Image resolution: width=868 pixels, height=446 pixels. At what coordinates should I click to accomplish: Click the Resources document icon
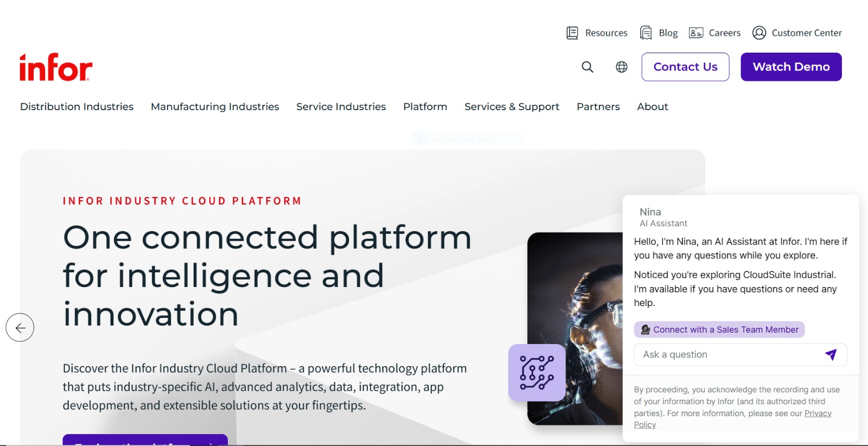pyautogui.click(x=572, y=33)
